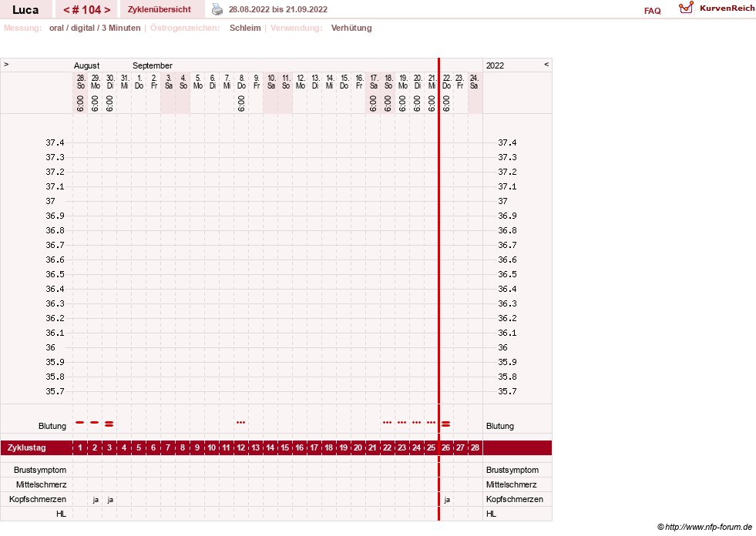756x536 pixels.
Task: Open the Zyklenübersicht tab
Action: pyautogui.click(x=159, y=9)
